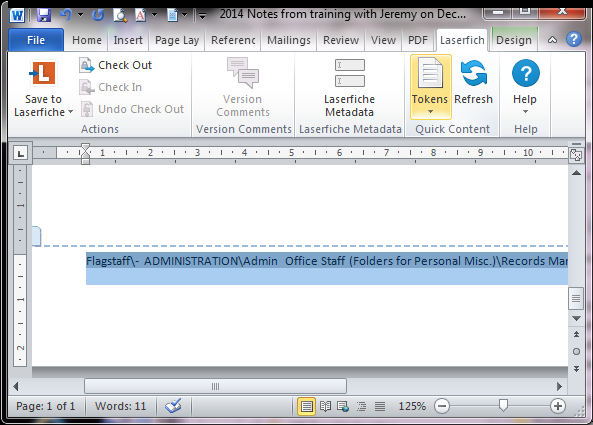The height and width of the screenshot is (425, 593).
Task: Open the File tab
Action: [x=36, y=40]
